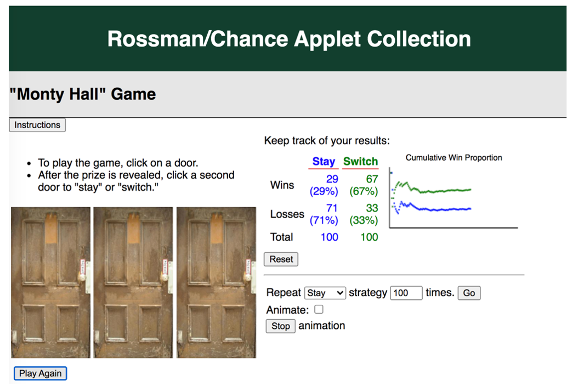Reset the results table
This screenshot has height=392, width=578.
tap(281, 259)
